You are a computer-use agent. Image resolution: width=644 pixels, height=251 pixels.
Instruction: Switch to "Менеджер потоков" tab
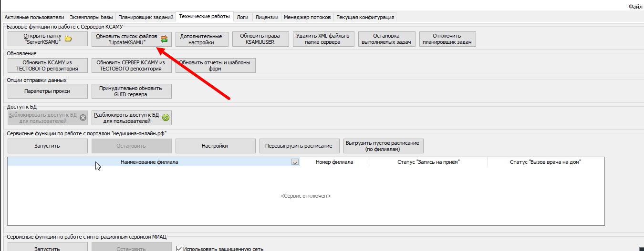307,17
